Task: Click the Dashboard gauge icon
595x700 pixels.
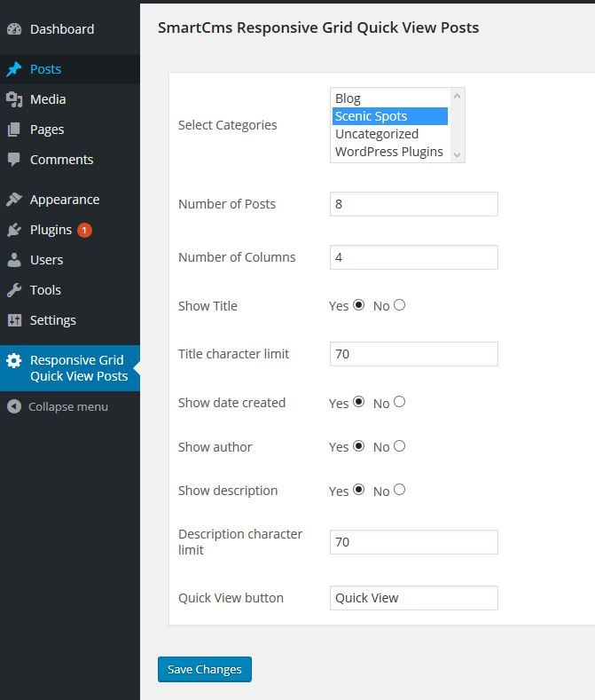Action: coord(13,29)
